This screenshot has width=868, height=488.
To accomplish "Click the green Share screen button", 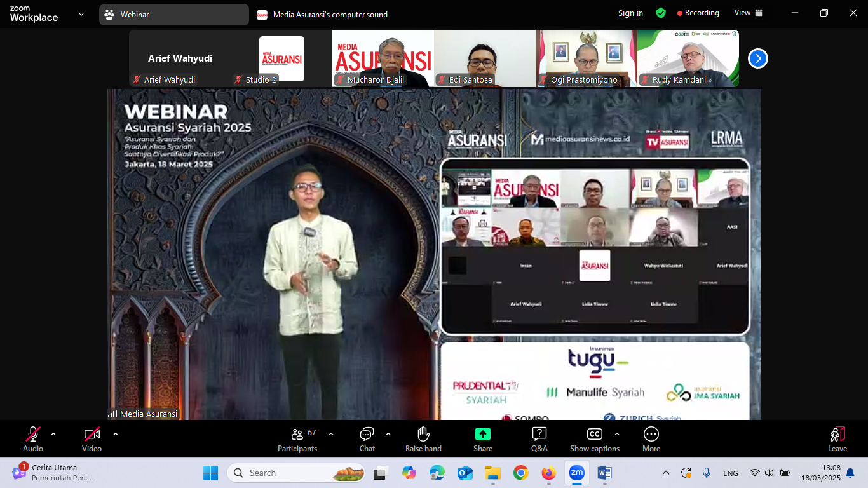I will pos(483,434).
